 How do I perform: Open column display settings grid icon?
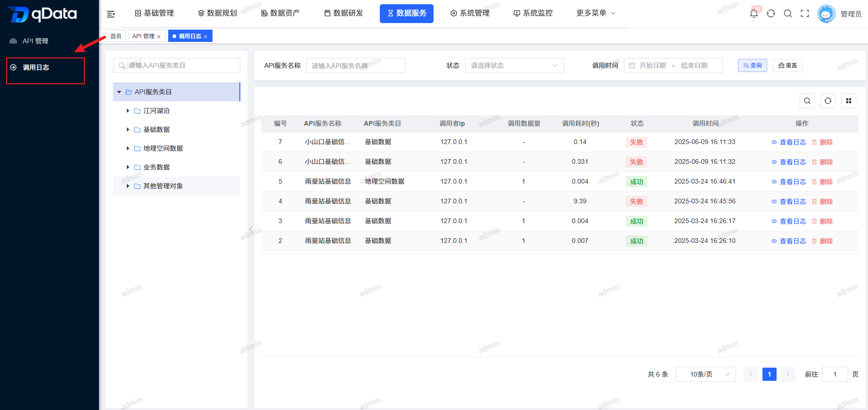click(849, 101)
